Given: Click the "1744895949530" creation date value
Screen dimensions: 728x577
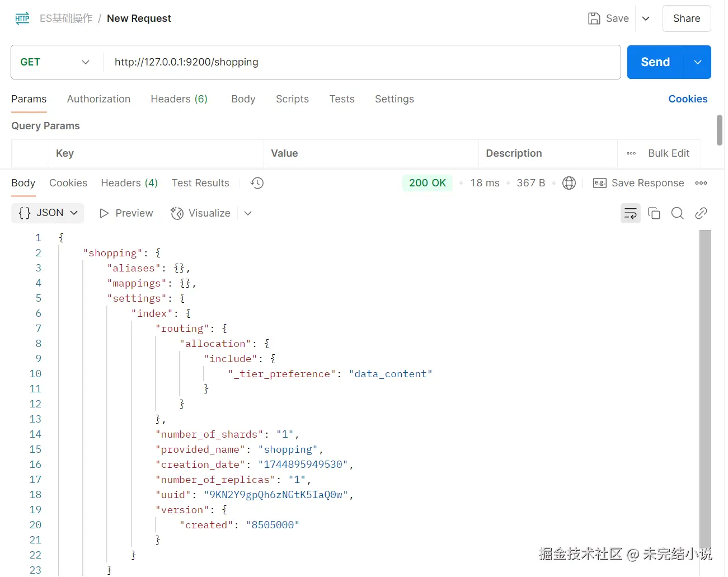Looking at the screenshot, I should 303,465.
